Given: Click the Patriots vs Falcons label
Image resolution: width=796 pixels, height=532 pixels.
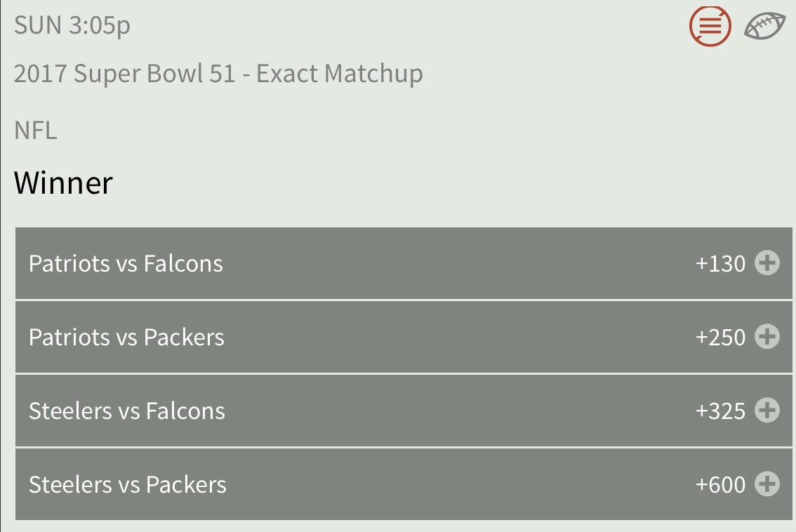Looking at the screenshot, I should point(126,264).
